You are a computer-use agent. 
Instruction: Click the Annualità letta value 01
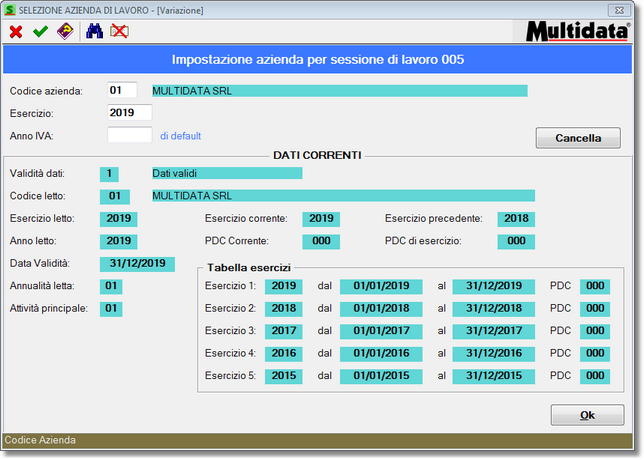coord(111,286)
